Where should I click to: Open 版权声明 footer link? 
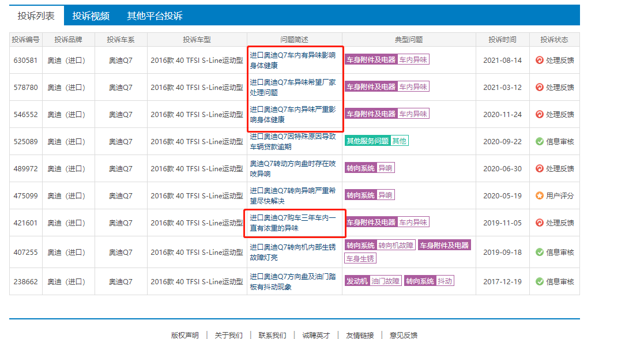pos(185,336)
